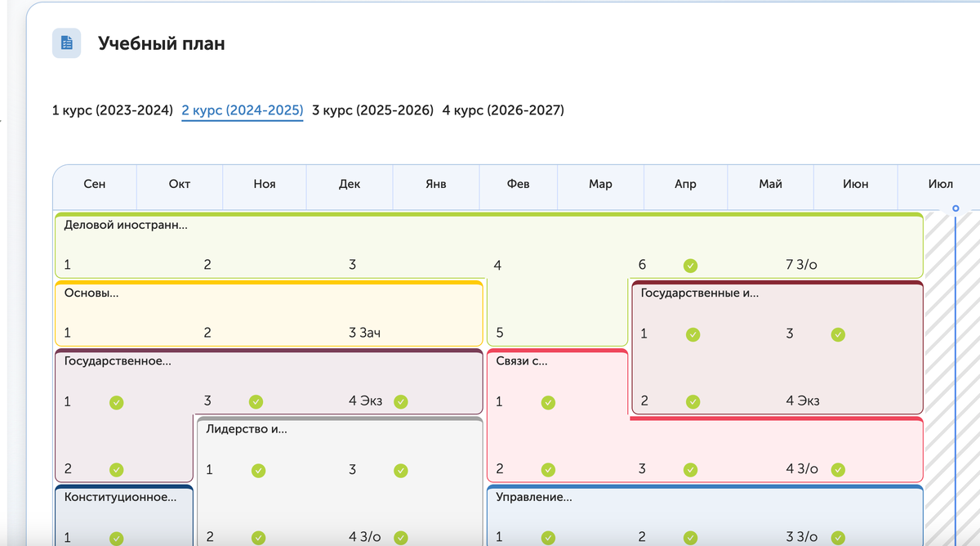Screen dimensions: 980x546
Task: Click 4 Экз label in Государственное... block
Action: tap(366, 401)
